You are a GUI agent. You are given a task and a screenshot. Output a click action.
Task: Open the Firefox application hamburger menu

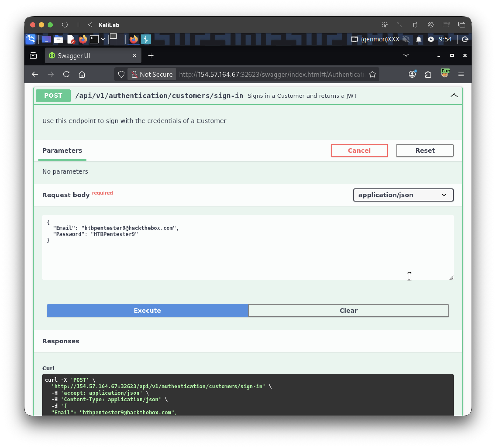click(461, 74)
